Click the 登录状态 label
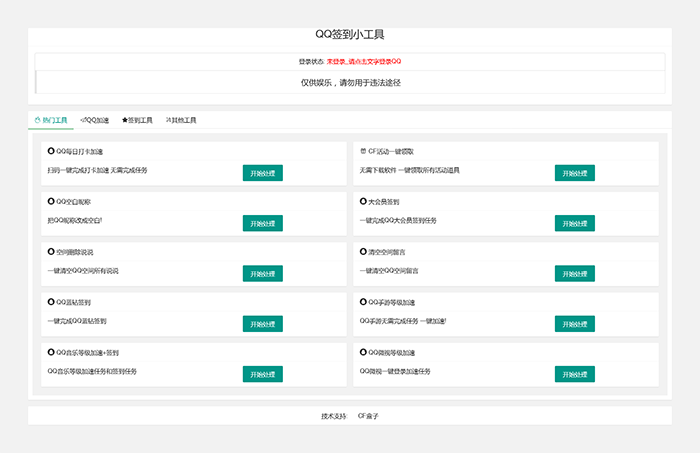The width and height of the screenshot is (700, 453). 312,62
